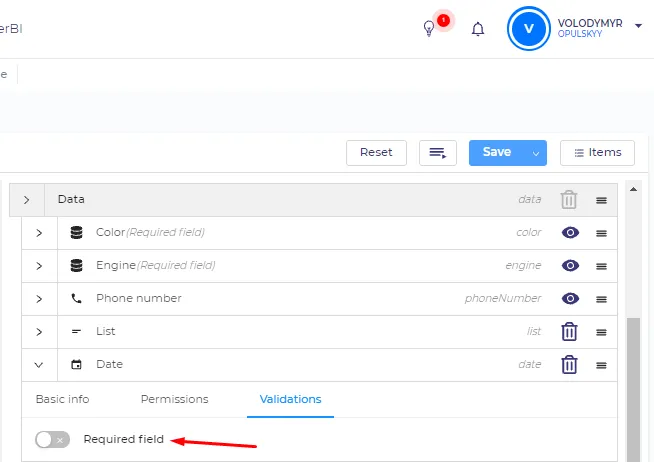The height and width of the screenshot is (462, 654).
Task: Click the VOLODYMYR user name
Action: pos(590,23)
